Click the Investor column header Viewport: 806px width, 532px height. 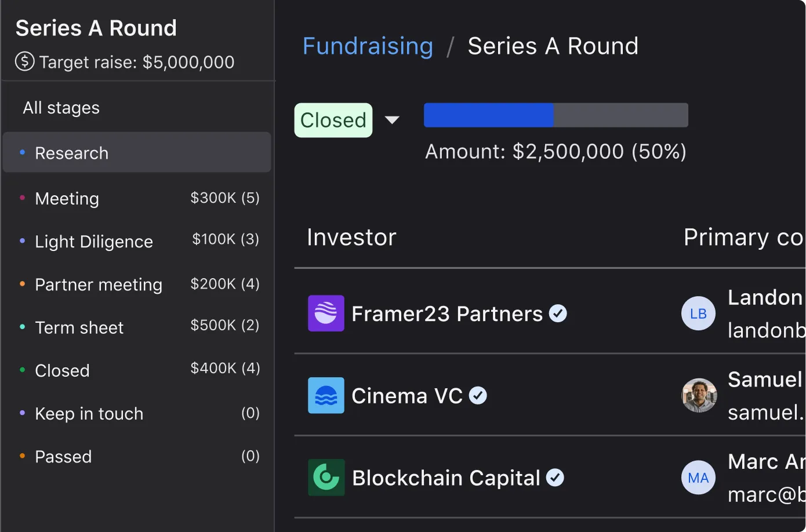tap(351, 237)
